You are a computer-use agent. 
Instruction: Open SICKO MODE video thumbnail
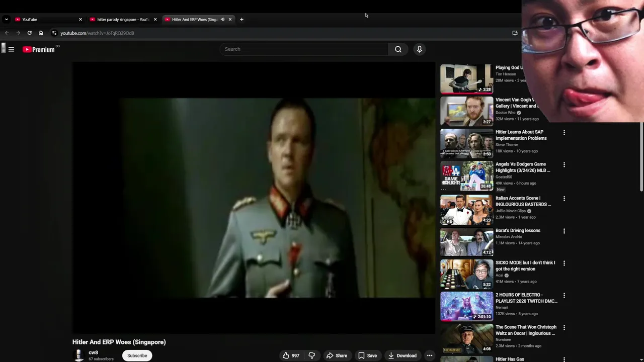467,274
